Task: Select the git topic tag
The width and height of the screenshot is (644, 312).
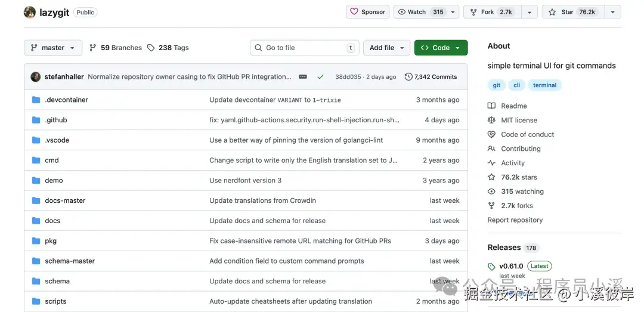Action: (497, 85)
